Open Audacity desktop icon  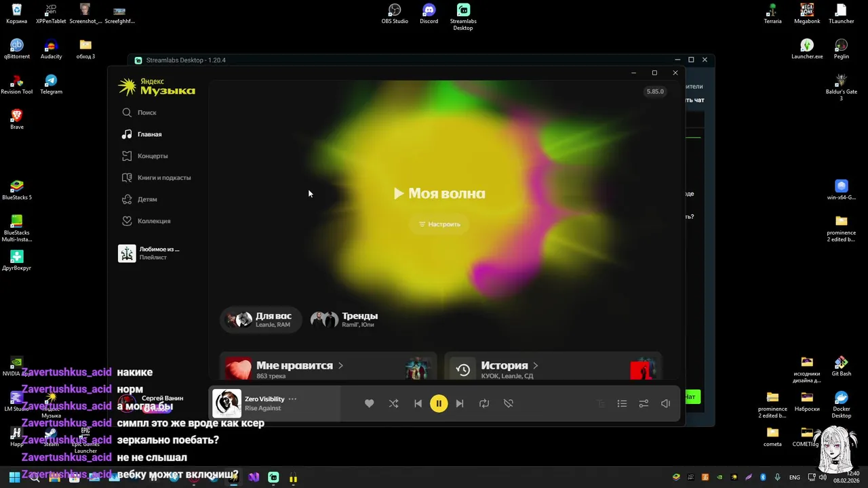pyautogui.click(x=51, y=49)
